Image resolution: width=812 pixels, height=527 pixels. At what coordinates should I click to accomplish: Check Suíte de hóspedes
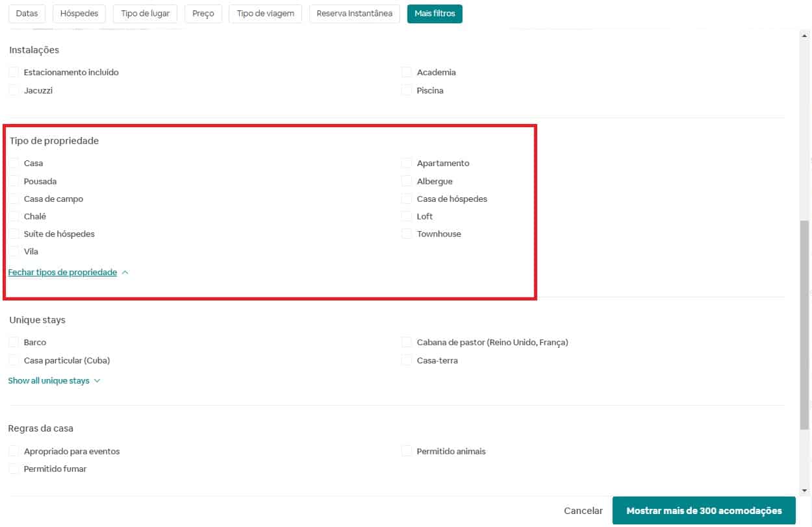(x=14, y=234)
